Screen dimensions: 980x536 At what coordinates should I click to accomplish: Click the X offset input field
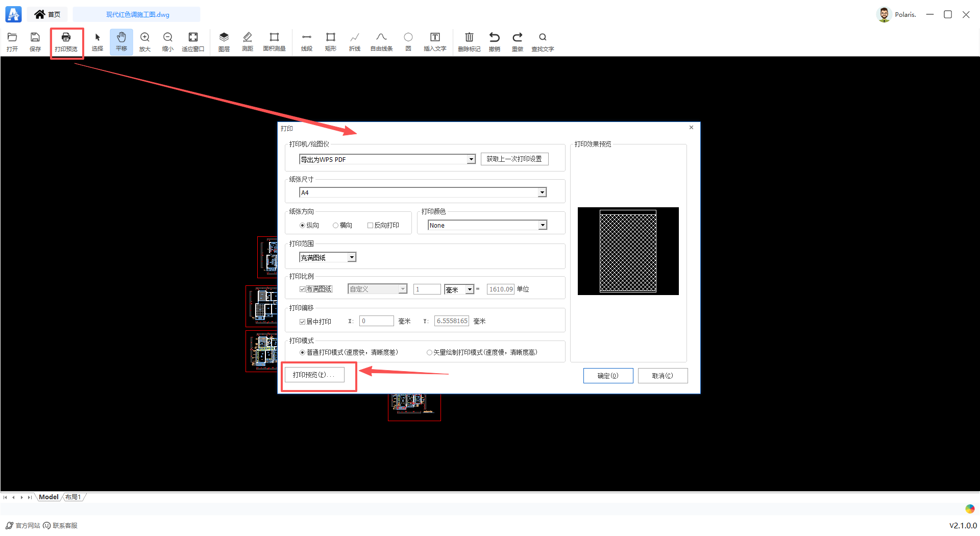click(376, 321)
